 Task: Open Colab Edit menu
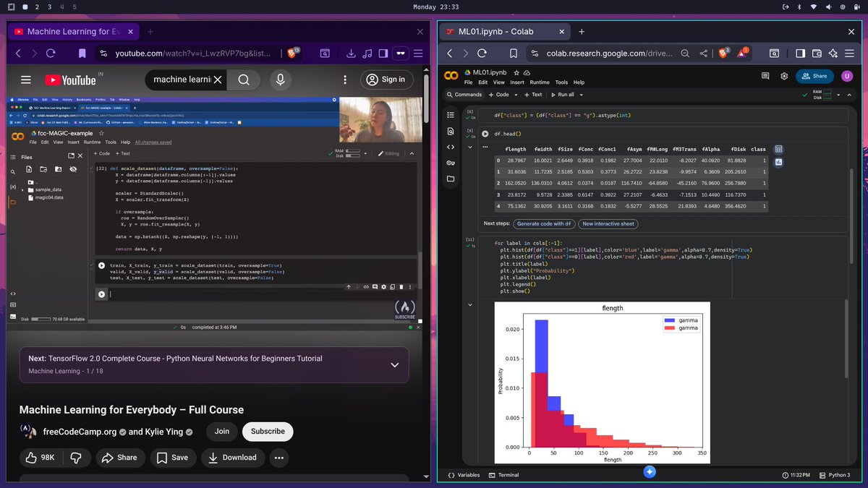click(x=482, y=82)
